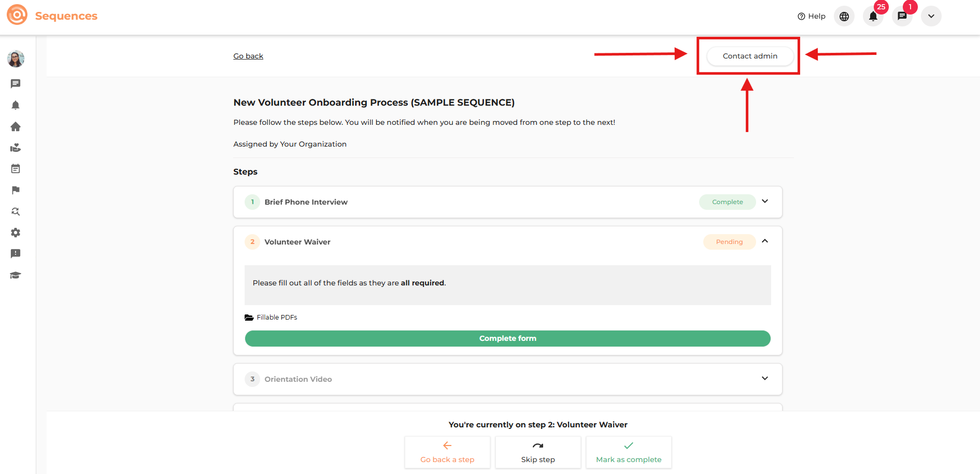Click Mark as complete
Screen dimensions: 980x474
point(628,452)
